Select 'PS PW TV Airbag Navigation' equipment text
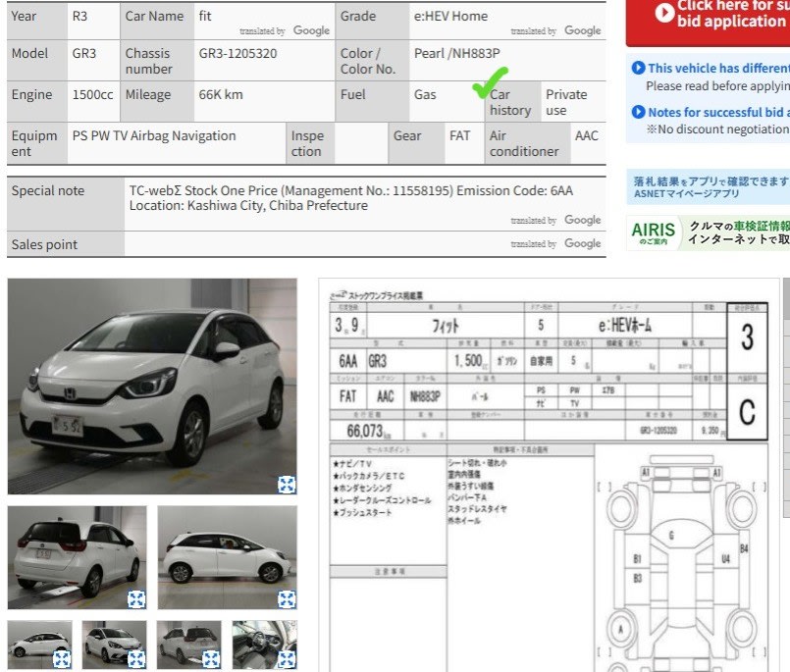 click(x=154, y=136)
